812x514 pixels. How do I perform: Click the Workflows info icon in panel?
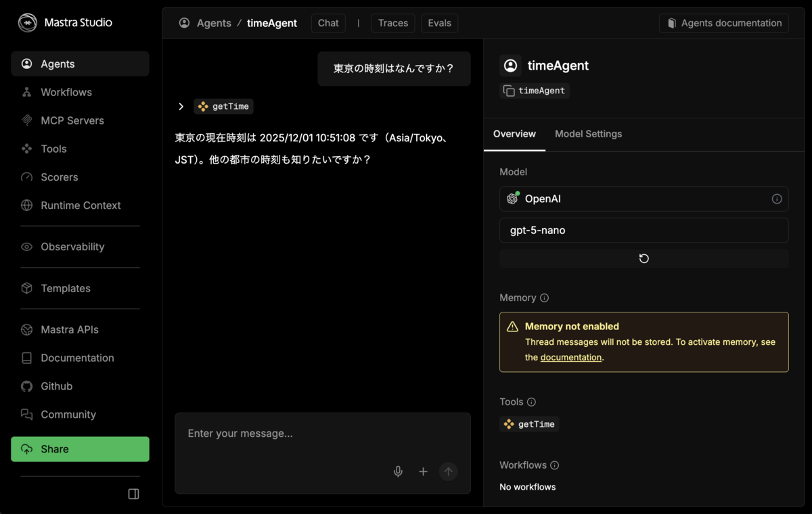point(555,465)
